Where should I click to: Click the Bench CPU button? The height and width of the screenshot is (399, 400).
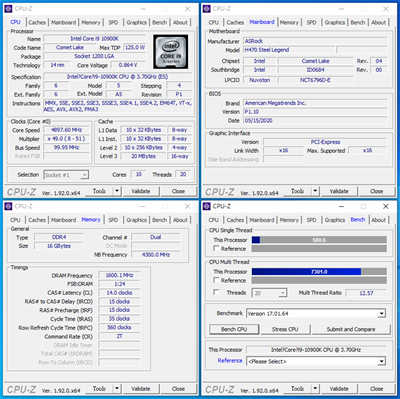tap(234, 329)
